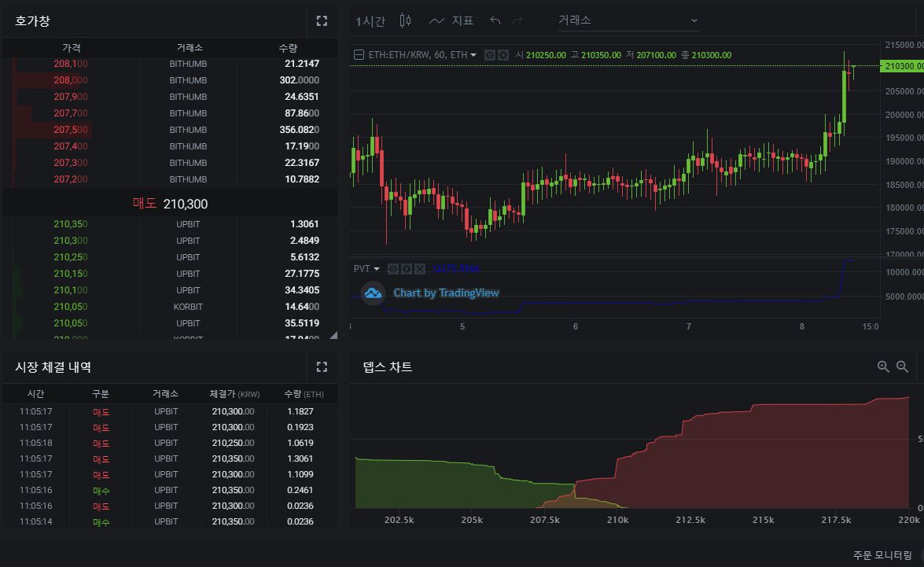Expand the PVT indicator dropdown arrow
The height and width of the screenshot is (567, 924).
377,269
